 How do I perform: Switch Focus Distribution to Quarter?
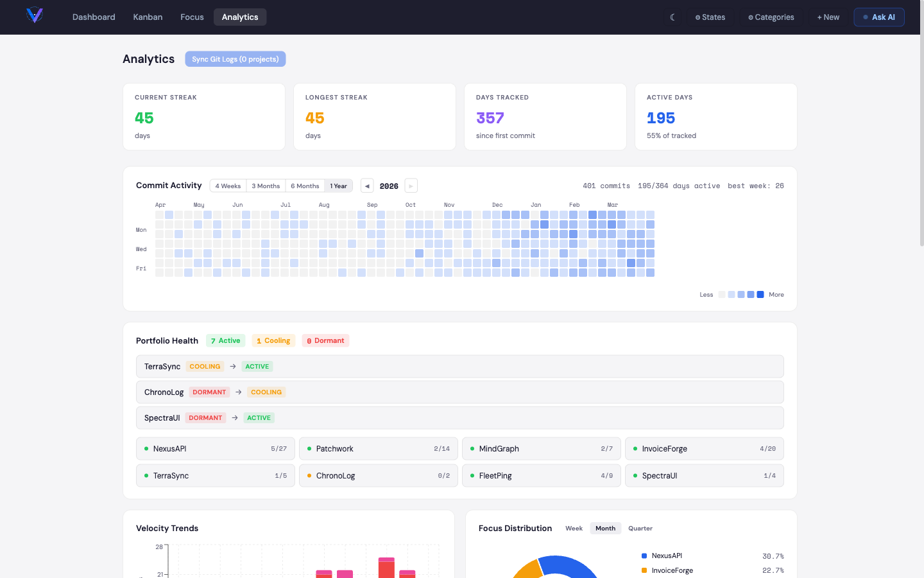point(640,529)
